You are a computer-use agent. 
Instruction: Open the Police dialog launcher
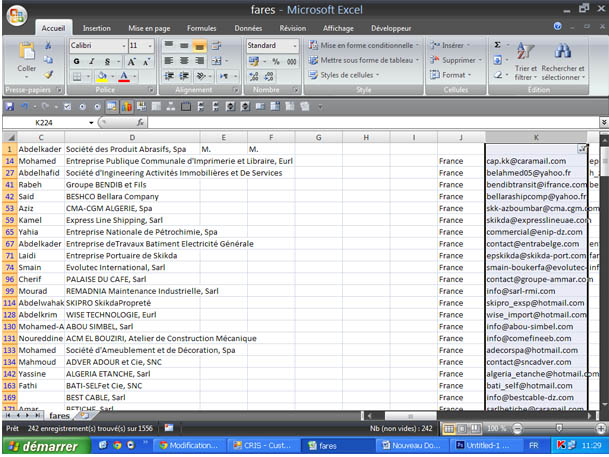tap(151, 90)
